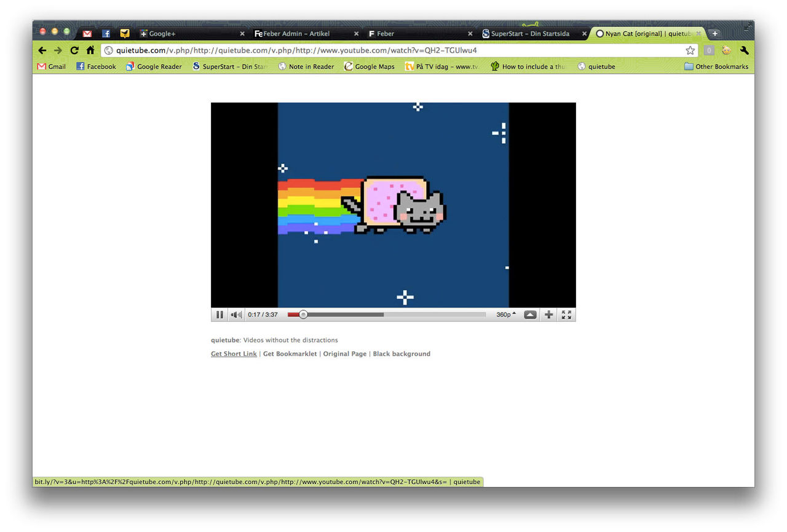Click the Get Short Link link
This screenshot has width=787, height=532.
coord(234,354)
